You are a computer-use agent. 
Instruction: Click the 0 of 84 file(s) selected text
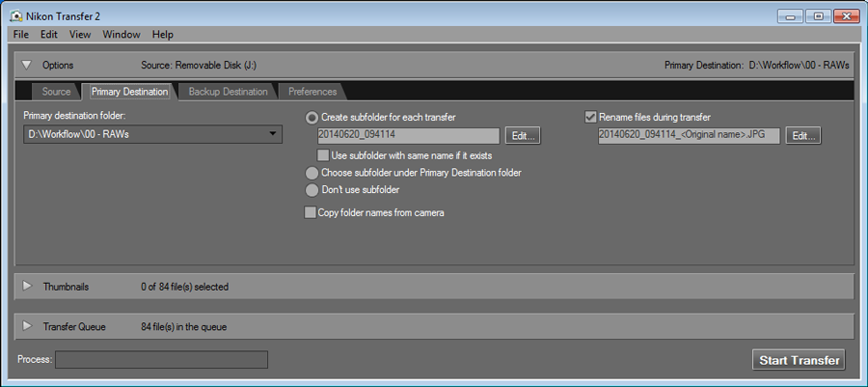[185, 287]
